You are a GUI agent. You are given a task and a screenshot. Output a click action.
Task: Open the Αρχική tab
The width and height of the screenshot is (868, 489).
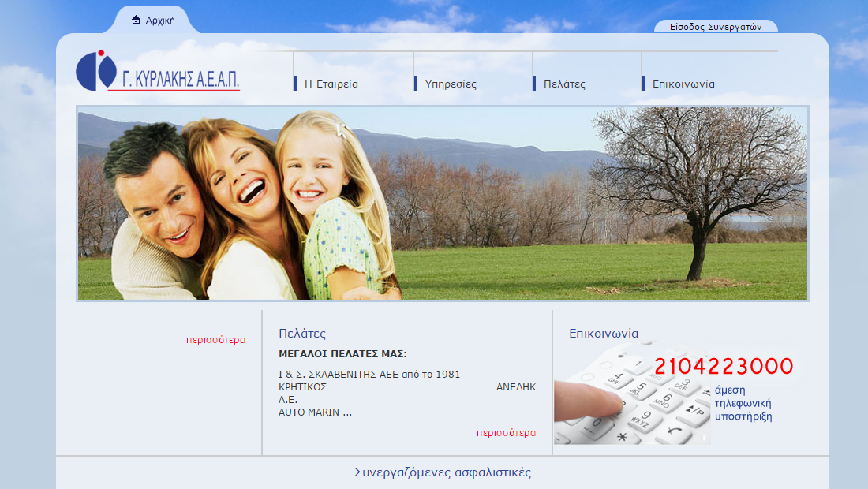(153, 21)
